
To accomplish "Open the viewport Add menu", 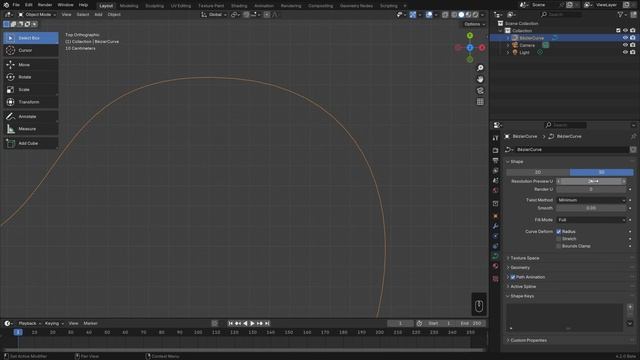I will tap(98, 14).
